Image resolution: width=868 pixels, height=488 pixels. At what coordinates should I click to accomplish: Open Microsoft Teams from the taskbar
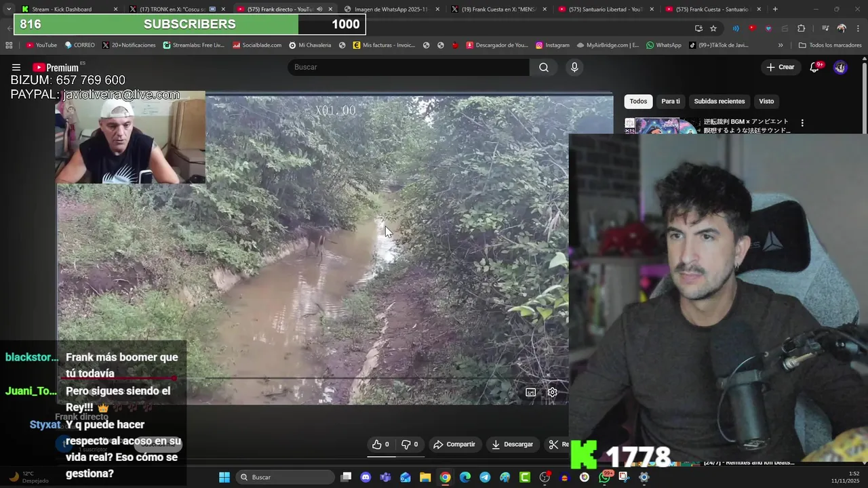pyautogui.click(x=386, y=477)
